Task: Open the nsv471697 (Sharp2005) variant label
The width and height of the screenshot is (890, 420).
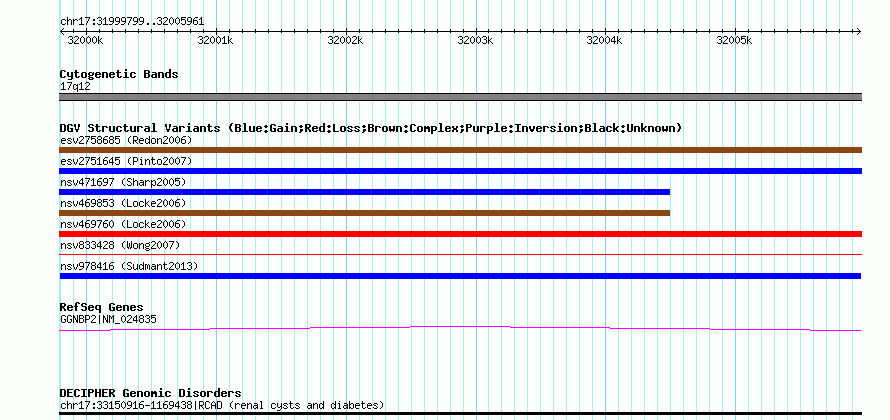Action: pos(123,182)
